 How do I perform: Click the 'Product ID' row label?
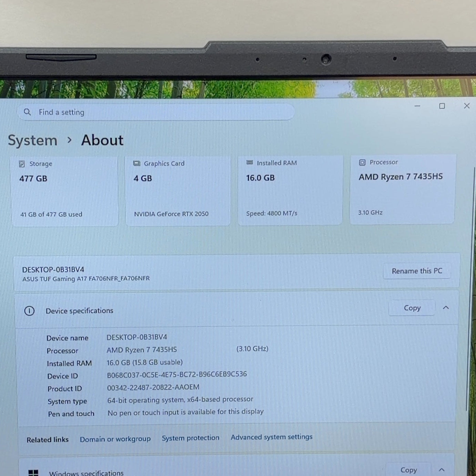point(65,389)
